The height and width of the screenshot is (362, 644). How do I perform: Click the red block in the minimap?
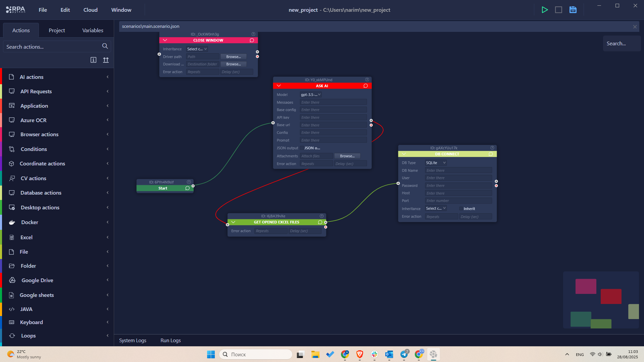pos(611,296)
